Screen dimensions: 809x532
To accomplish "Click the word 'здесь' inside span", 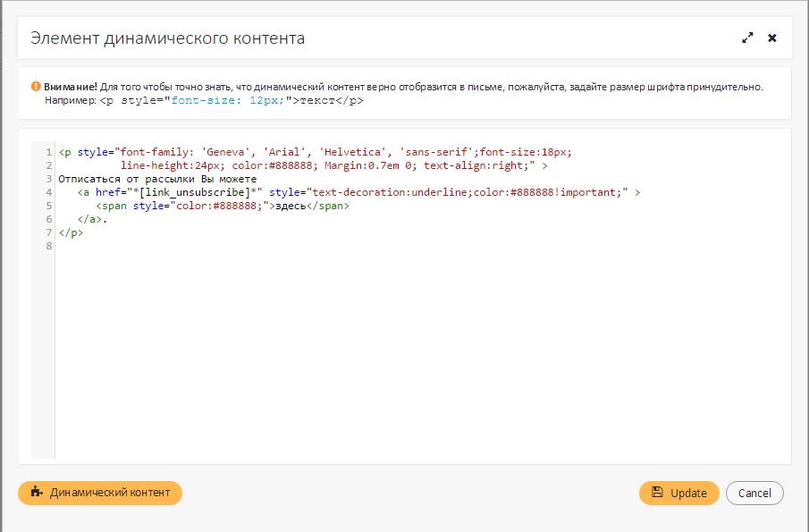I will point(290,206).
